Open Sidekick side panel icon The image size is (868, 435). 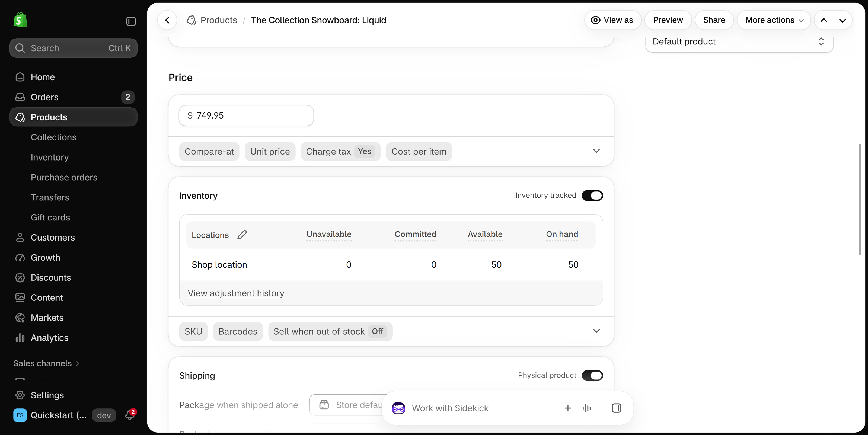point(616,408)
